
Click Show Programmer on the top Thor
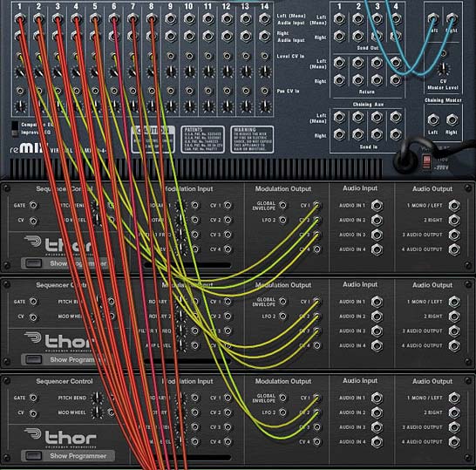pyautogui.click(x=67, y=263)
